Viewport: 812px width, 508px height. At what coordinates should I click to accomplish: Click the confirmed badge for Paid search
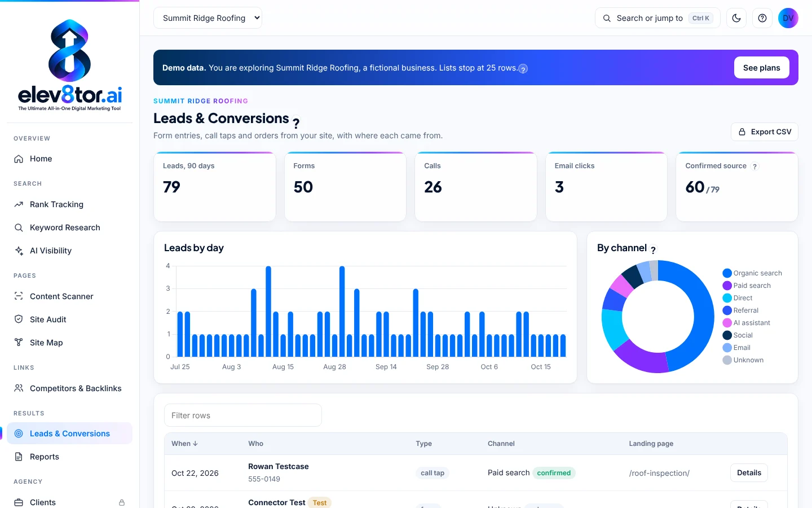(x=554, y=473)
